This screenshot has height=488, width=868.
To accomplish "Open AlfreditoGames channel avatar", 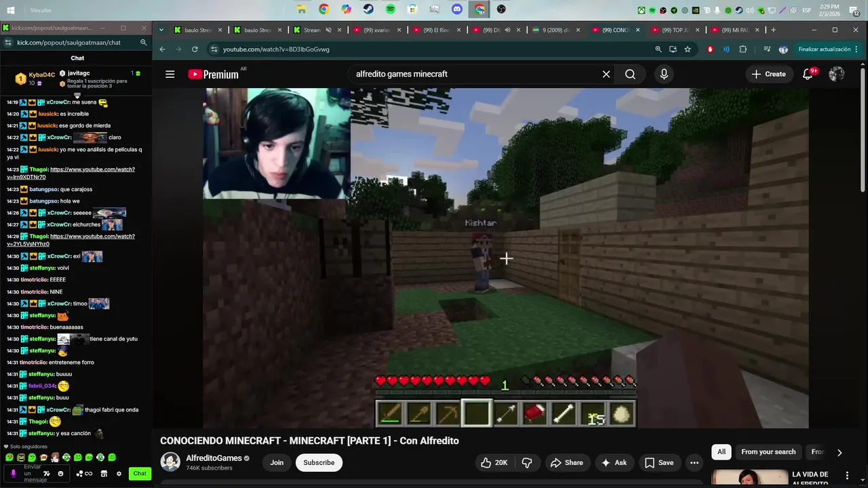I will point(170,462).
